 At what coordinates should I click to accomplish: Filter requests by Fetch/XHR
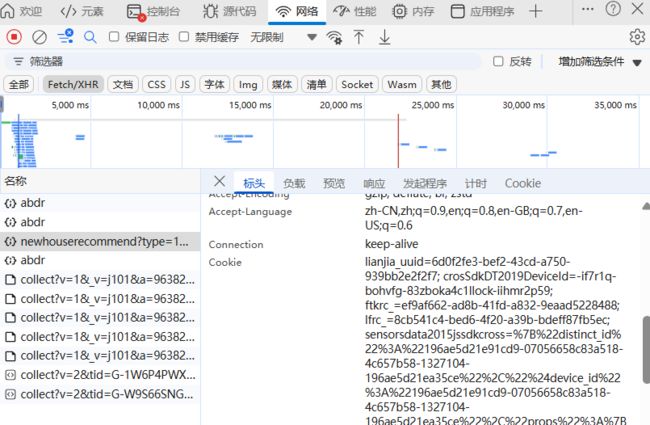(73, 85)
